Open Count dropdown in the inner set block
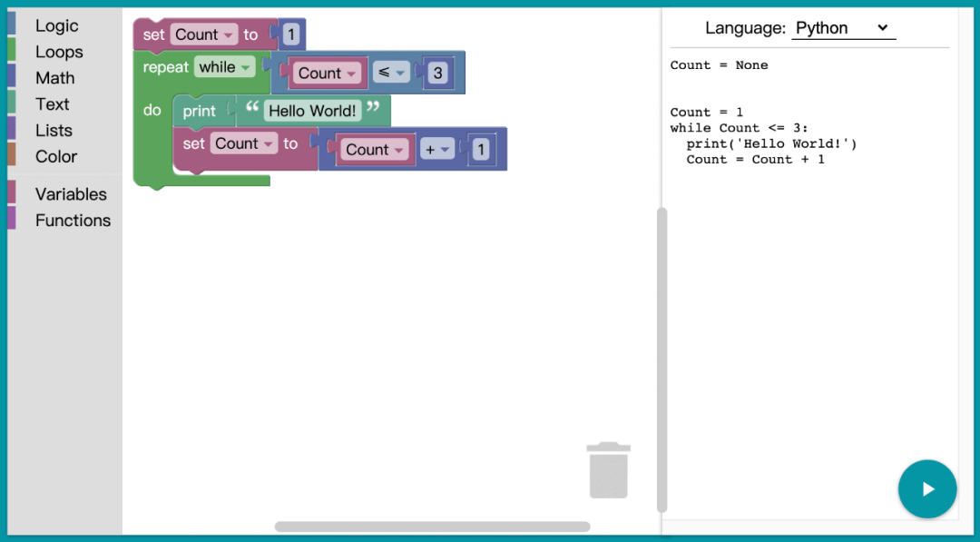The image size is (980, 542). (x=244, y=143)
